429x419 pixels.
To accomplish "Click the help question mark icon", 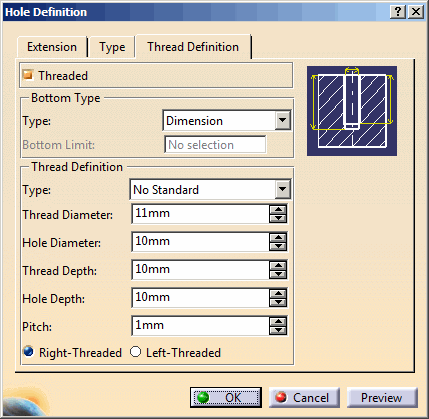I will tap(398, 12).
